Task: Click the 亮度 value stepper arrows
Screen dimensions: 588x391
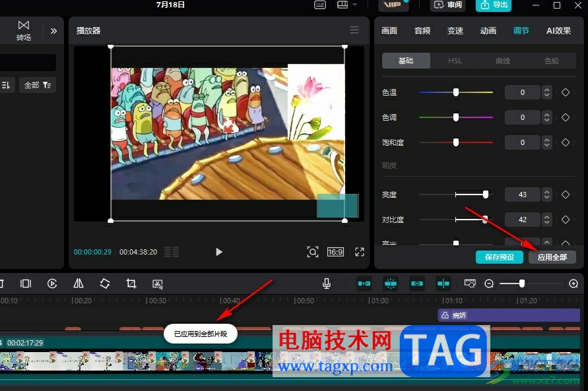Action: 546,195
